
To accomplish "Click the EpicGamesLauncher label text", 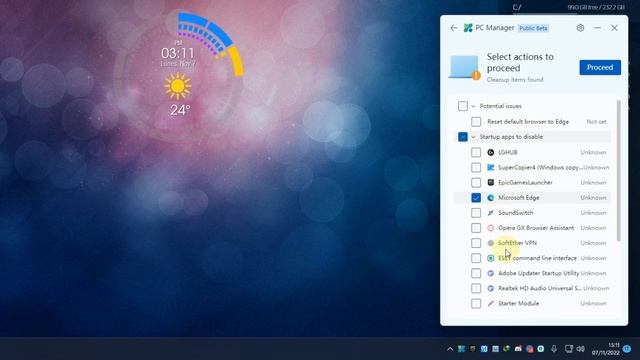I will click(525, 182).
